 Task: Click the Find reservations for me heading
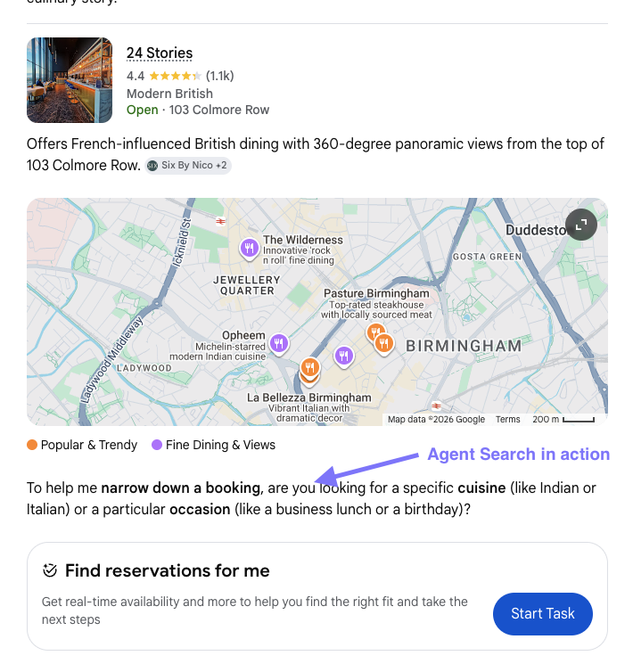point(167,570)
